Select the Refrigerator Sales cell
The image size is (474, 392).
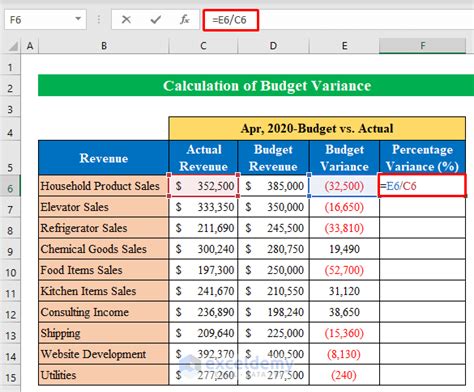pyautogui.click(x=104, y=228)
